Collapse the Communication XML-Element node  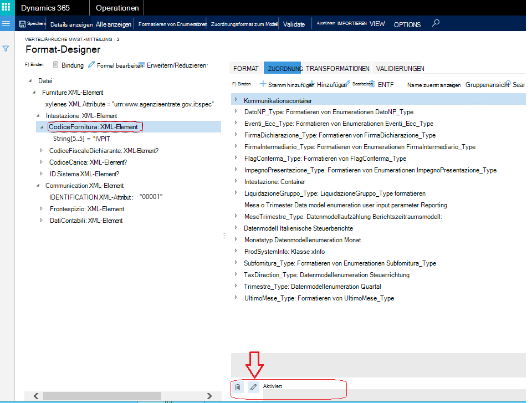pos(38,186)
